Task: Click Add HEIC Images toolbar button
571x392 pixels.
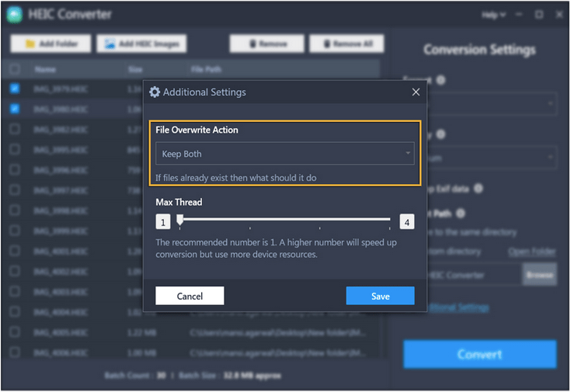Action: tap(141, 43)
